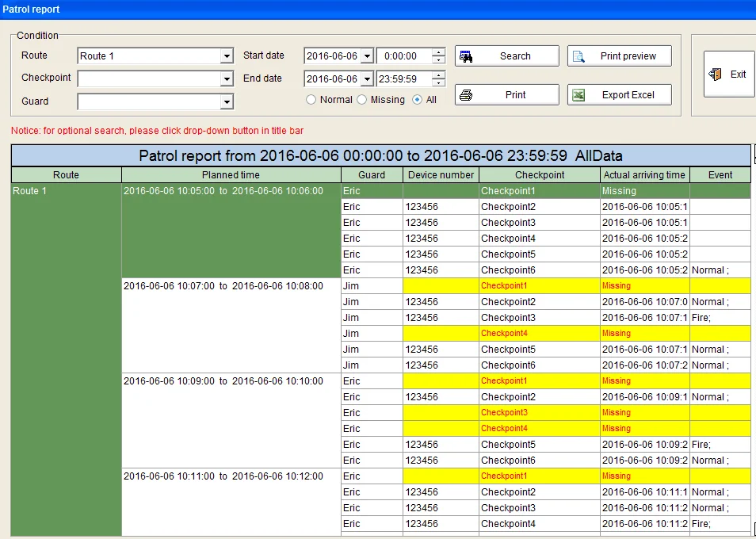
Task: Select the Missing radio button
Action: coord(362,100)
